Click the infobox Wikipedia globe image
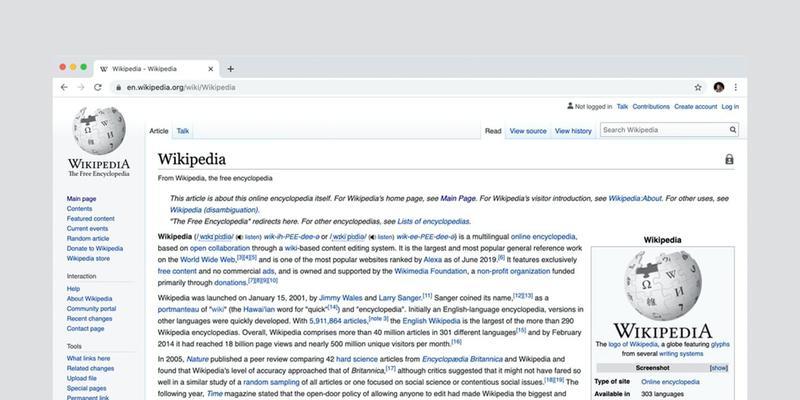 click(x=662, y=285)
